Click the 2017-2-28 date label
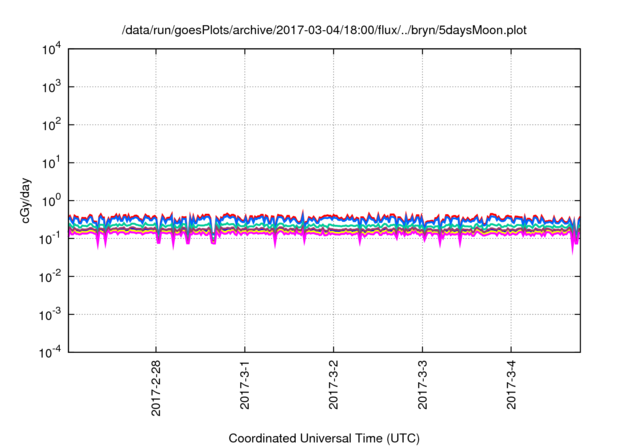This screenshot has height=448, width=640. point(156,388)
